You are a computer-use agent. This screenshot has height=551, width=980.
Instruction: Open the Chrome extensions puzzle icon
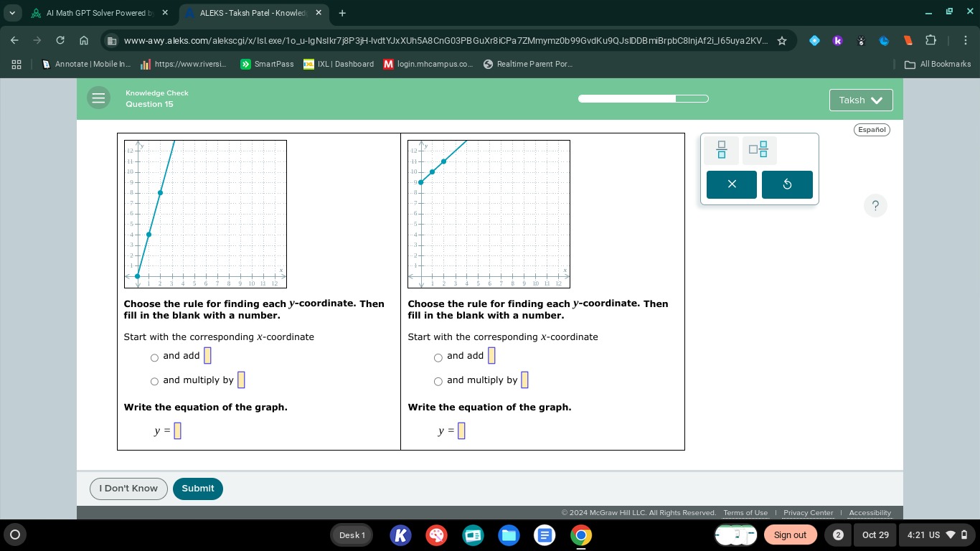coord(931,41)
